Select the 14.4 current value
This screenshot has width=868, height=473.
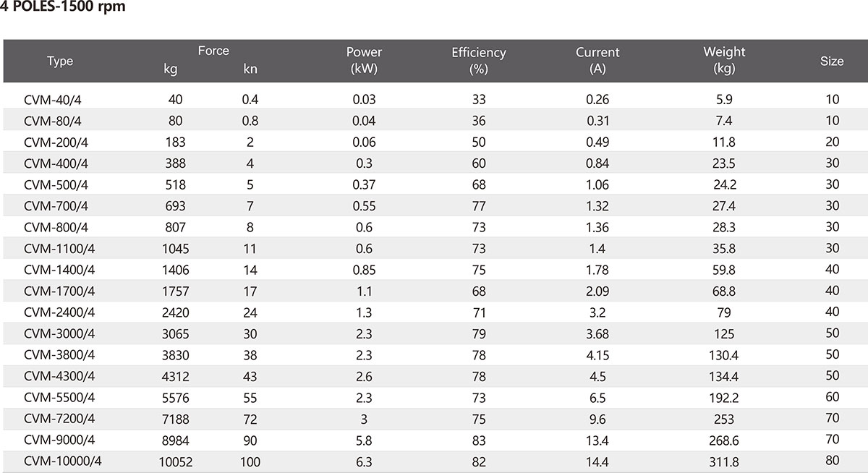[x=597, y=461]
